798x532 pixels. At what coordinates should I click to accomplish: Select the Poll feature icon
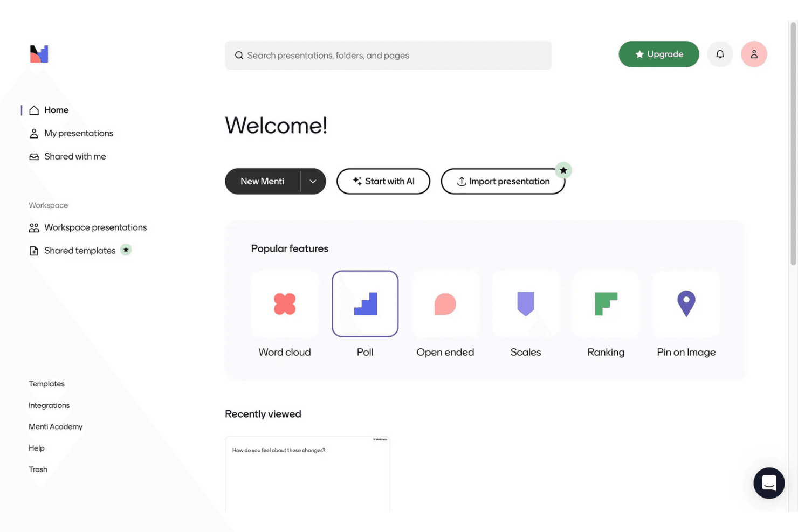pos(365,304)
